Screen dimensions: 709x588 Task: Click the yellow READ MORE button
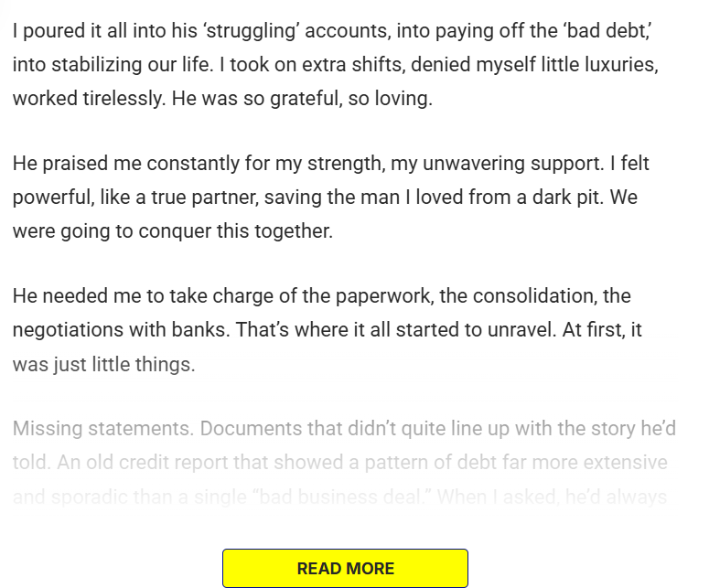point(345,568)
